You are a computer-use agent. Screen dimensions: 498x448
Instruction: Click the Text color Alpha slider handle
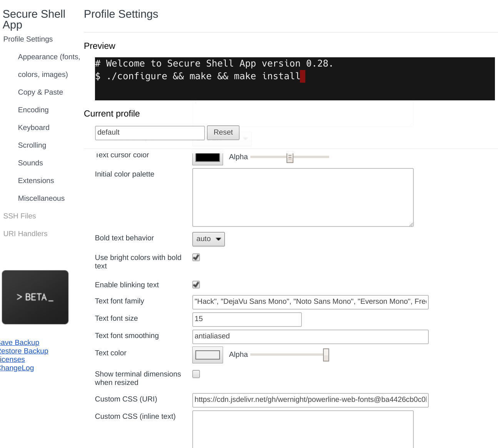pyautogui.click(x=326, y=355)
